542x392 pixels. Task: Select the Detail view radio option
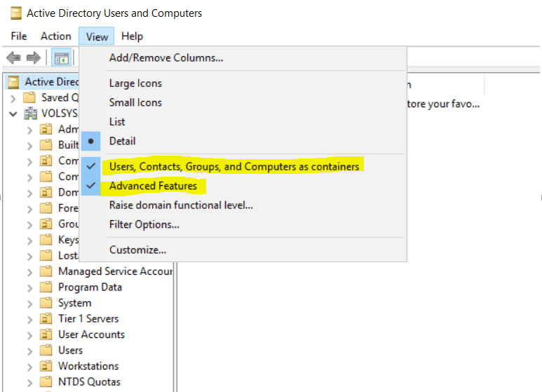coord(122,141)
